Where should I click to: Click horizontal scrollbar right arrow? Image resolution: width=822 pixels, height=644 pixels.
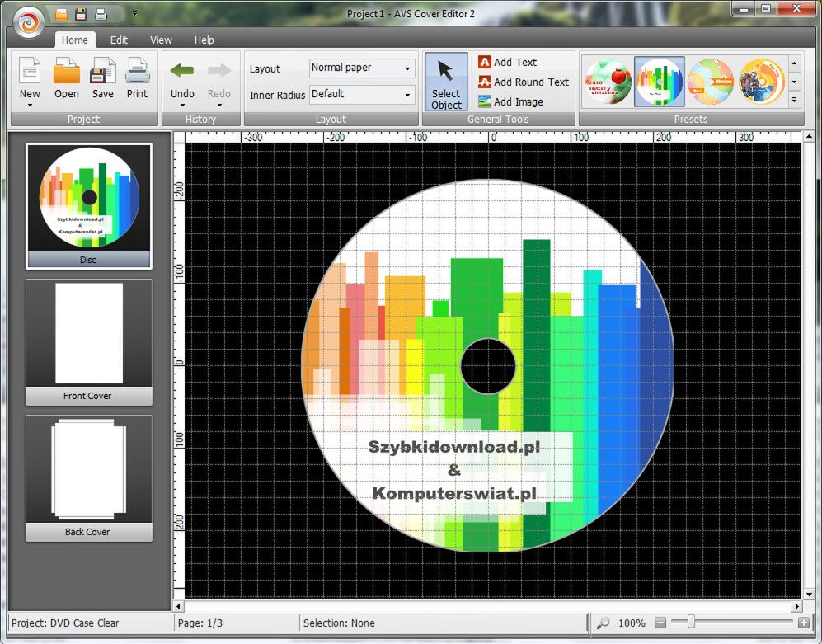(x=796, y=606)
